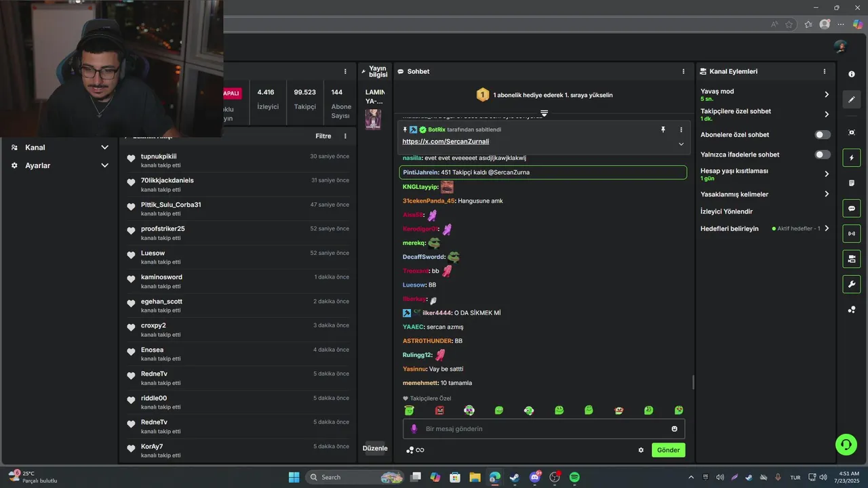
Task: Open Spotify from the taskbar
Action: point(574,477)
